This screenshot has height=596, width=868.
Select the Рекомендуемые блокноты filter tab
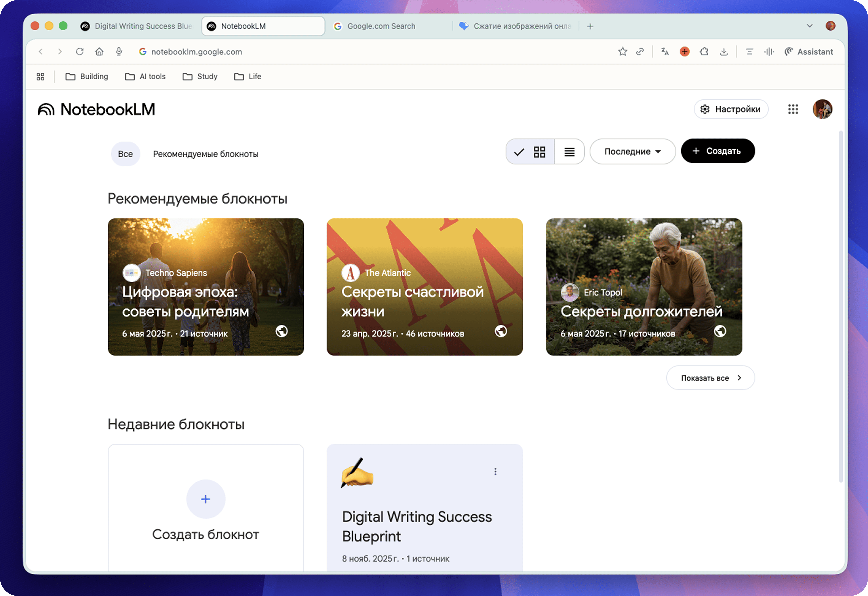(x=205, y=154)
